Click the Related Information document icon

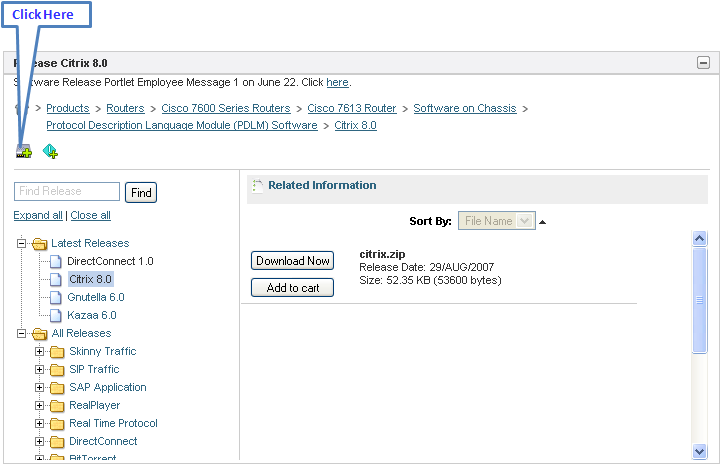pos(257,186)
